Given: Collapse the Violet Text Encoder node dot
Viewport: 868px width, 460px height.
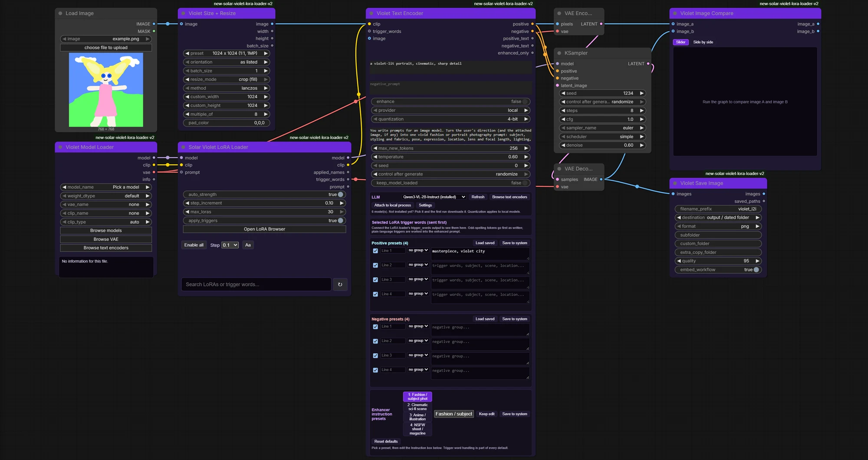Looking at the screenshot, I should pos(371,13).
